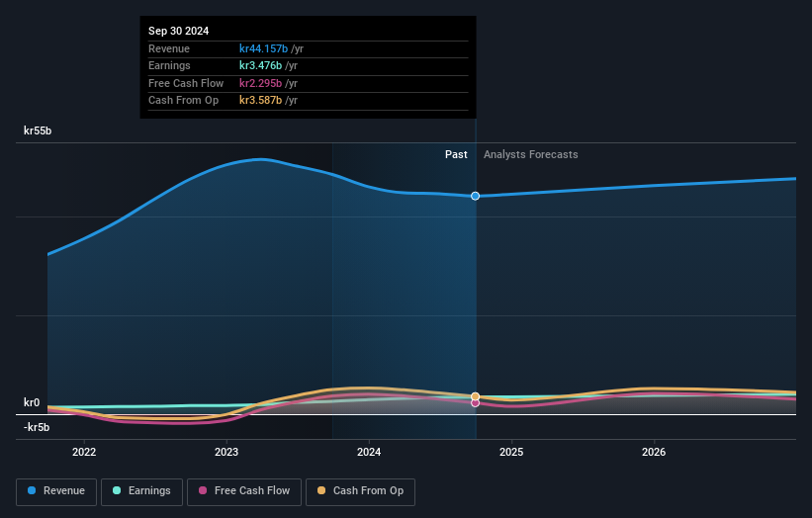Click the 2022 x-axis label

[x=84, y=452]
